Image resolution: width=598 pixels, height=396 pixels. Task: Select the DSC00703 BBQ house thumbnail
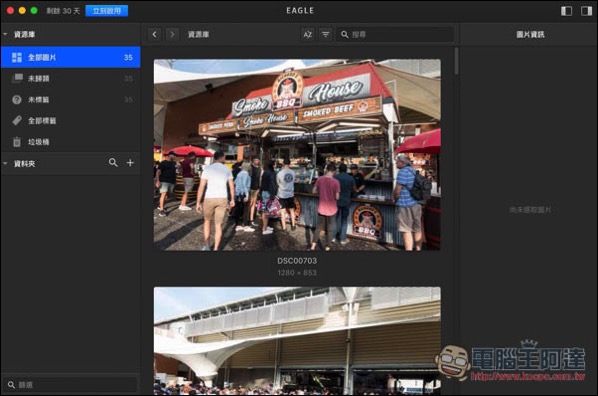297,155
